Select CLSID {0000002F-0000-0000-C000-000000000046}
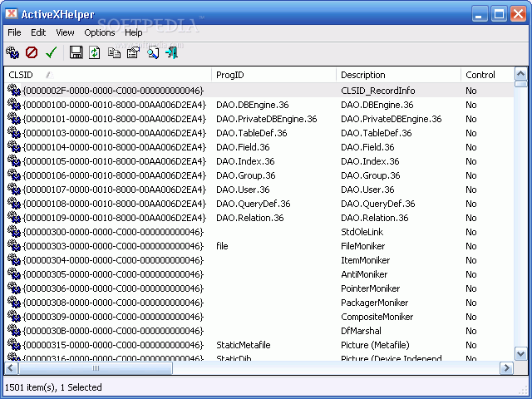 pyautogui.click(x=113, y=91)
